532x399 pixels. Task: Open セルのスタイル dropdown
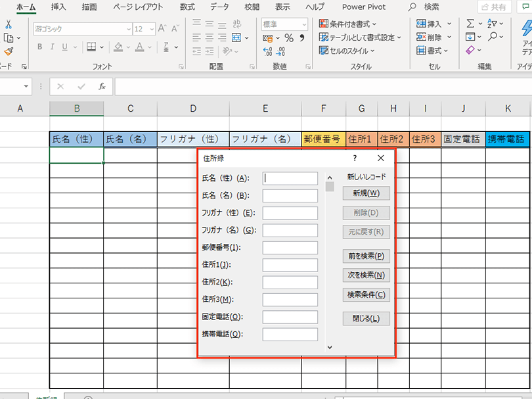tap(347, 51)
